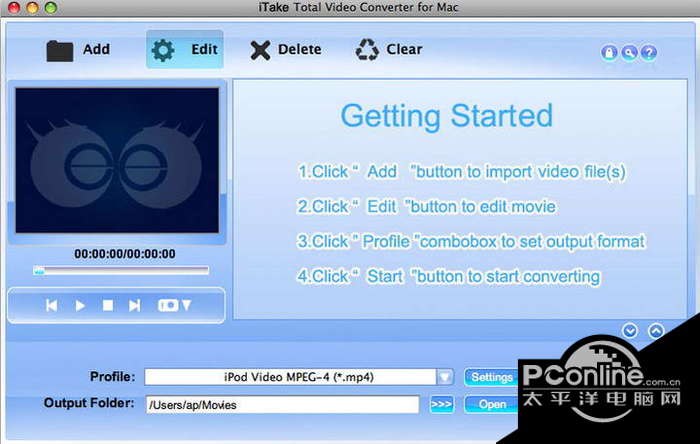Click the Clear recycle button
This screenshot has height=444, width=700.
(388, 50)
